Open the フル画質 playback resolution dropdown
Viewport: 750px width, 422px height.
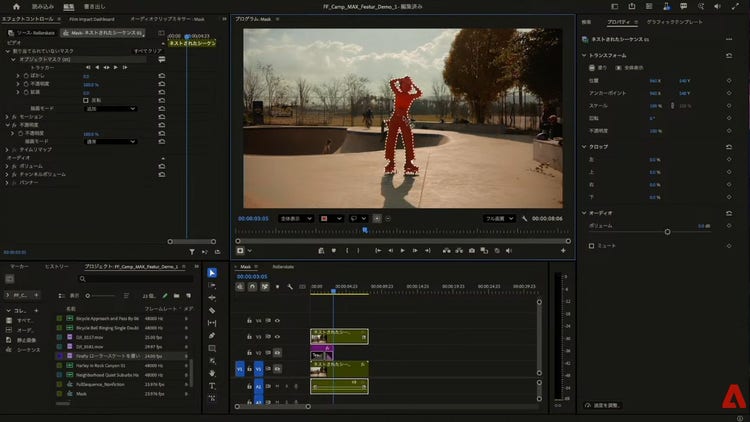coord(499,217)
